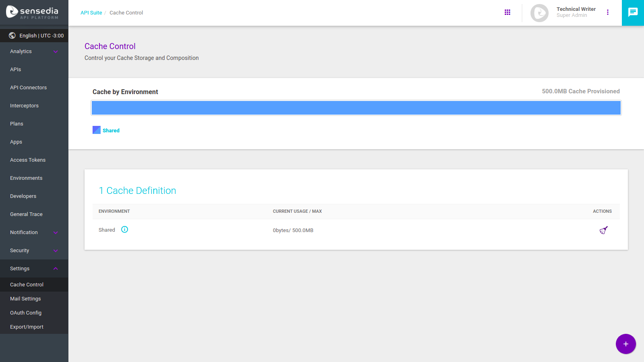
Task: Open the Shared environment info icon
Action: coord(125,230)
